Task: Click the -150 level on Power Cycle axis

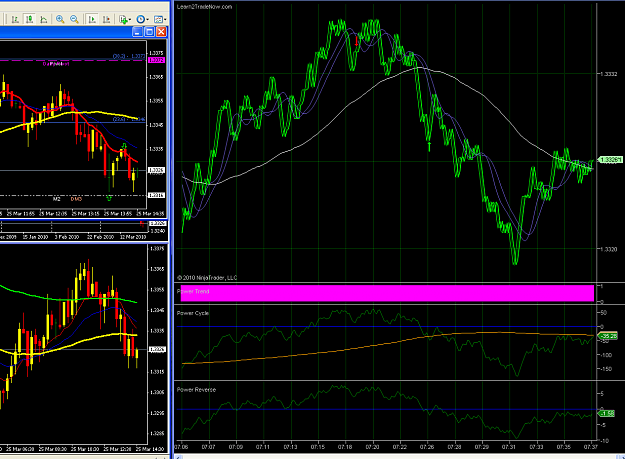Action: 606,369
